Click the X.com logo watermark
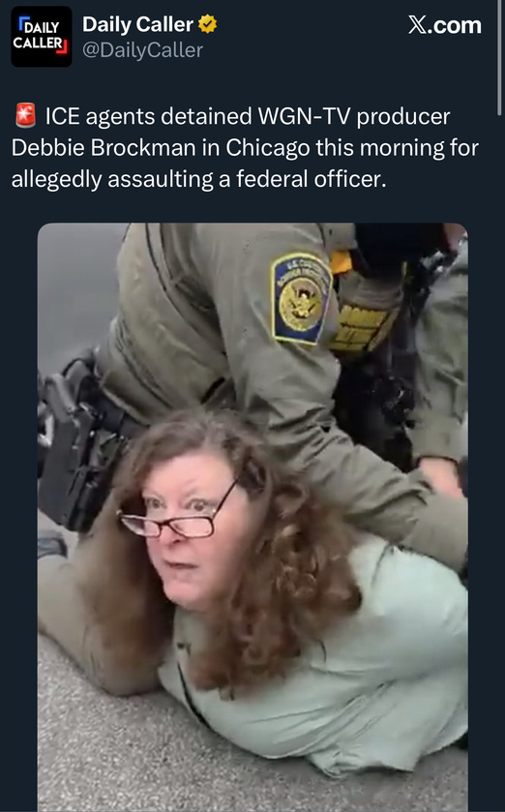The height and width of the screenshot is (812, 505). pyautogui.click(x=444, y=25)
